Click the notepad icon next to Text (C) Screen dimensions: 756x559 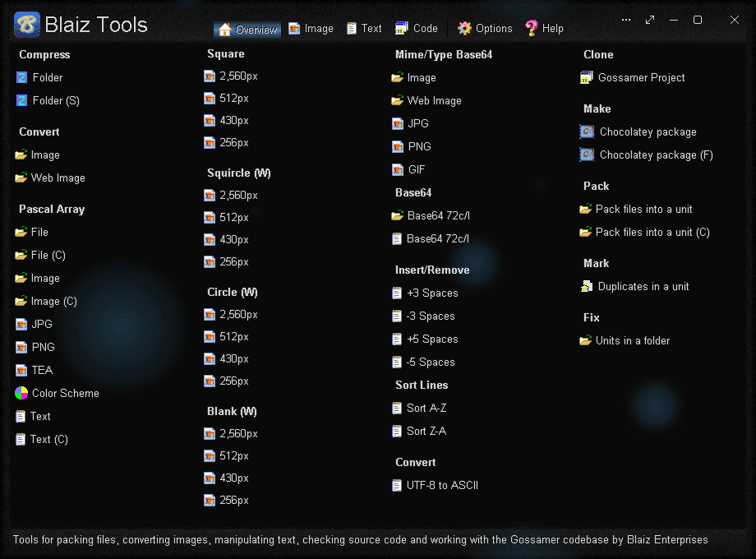[21, 439]
